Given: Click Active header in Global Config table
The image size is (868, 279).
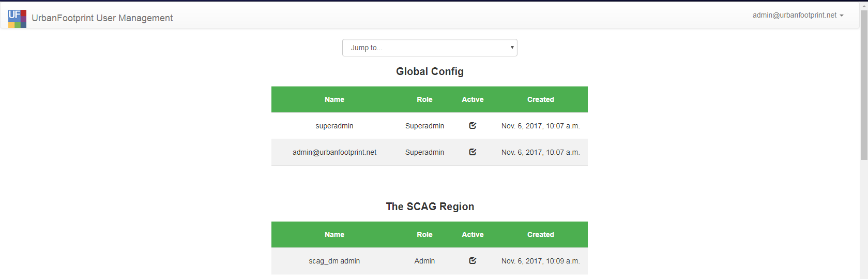Looking at the screenshot, I should click(x=473, y=99).
